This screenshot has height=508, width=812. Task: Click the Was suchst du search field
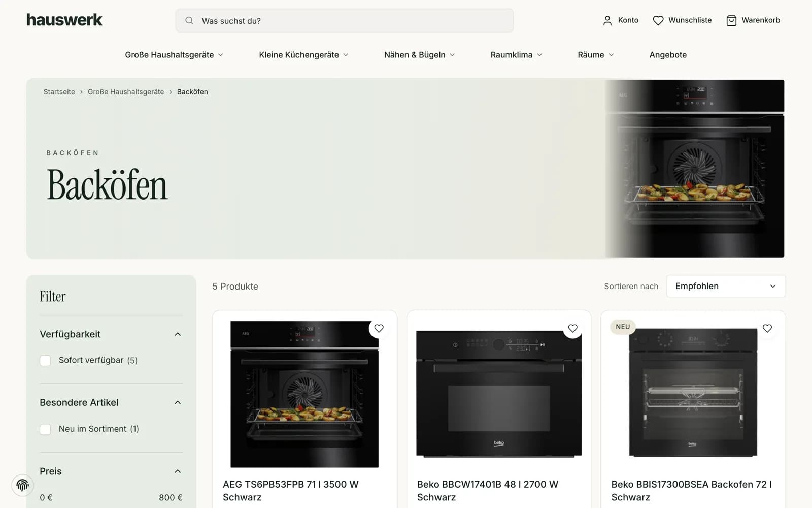pyautogui.click(x=345, y=20)
